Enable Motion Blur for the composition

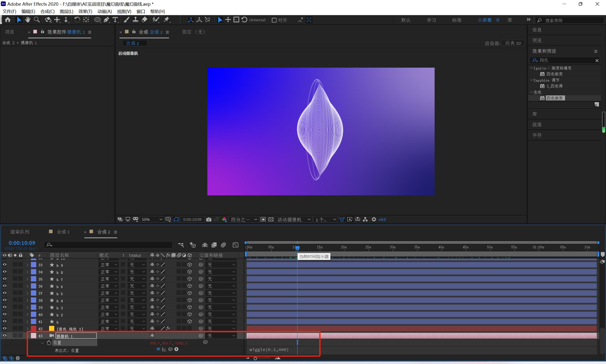coord(223,245)
